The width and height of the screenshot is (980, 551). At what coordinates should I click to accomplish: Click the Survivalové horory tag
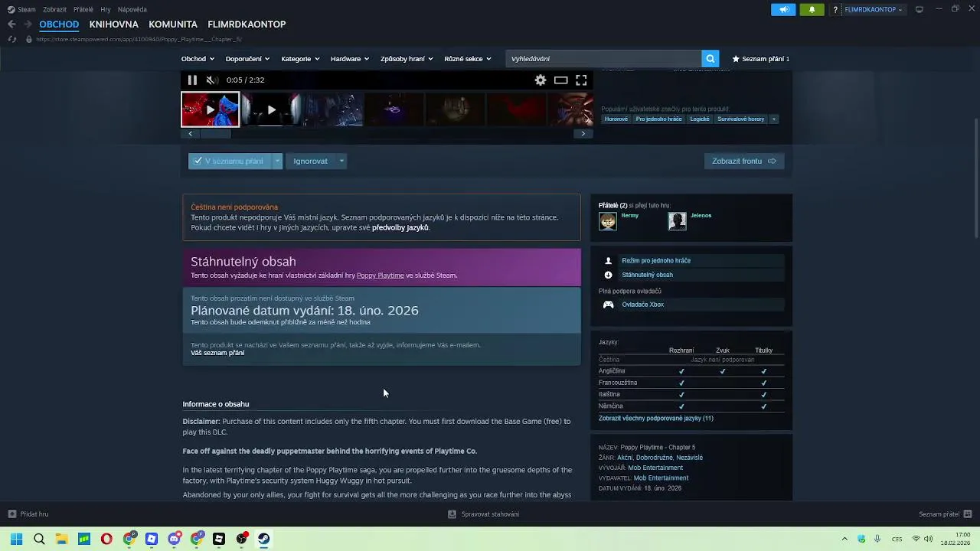click(740, 119)
